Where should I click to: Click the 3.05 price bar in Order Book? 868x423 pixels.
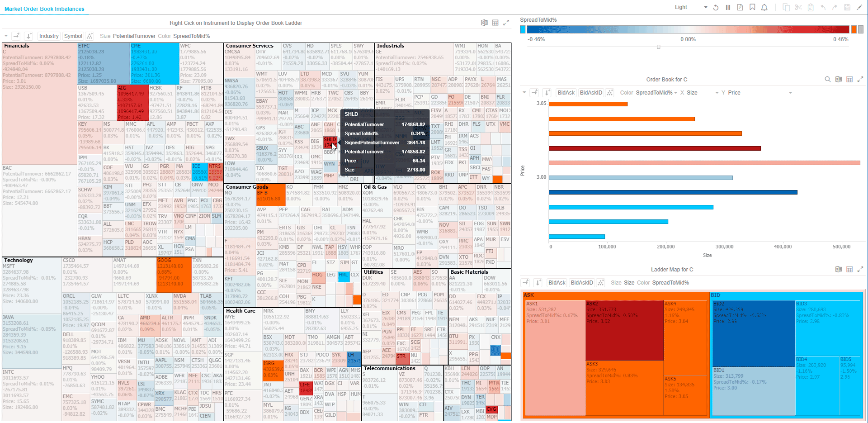point(588,104)
